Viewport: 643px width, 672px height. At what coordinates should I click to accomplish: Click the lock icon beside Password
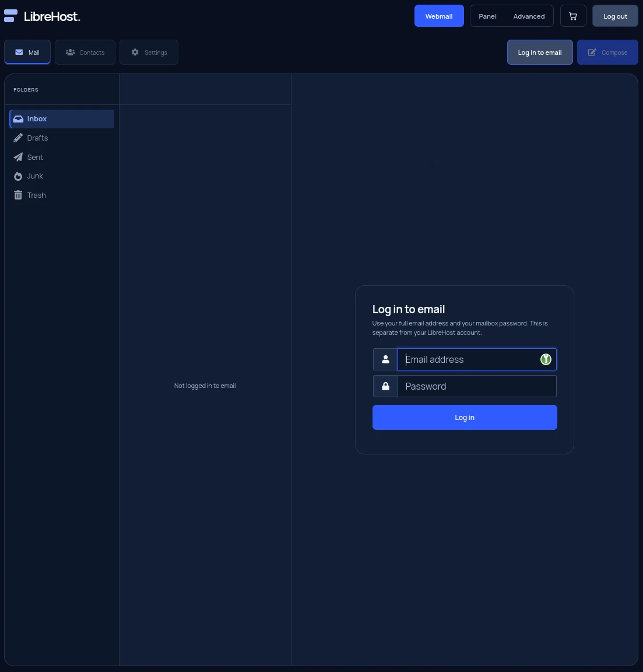(385, 386)
